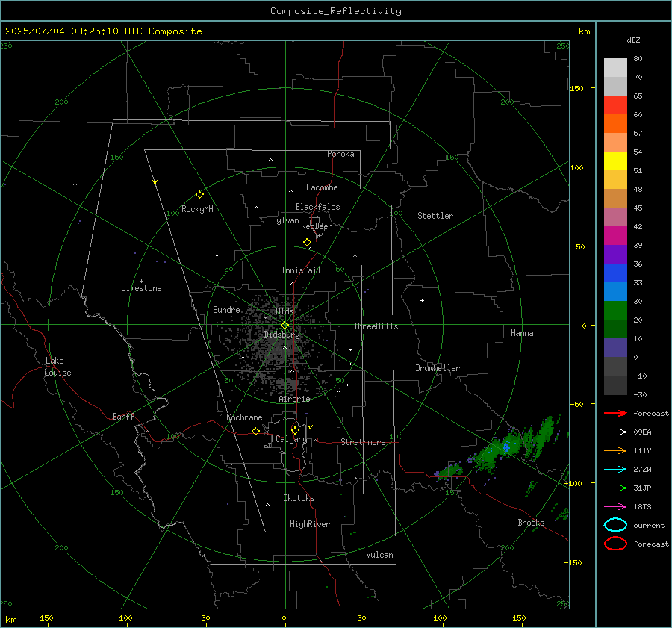Screen dimensions: 672x628
Task: Click the red 'forecast' ellipse legend icon
Action: [x=615, y=544]
